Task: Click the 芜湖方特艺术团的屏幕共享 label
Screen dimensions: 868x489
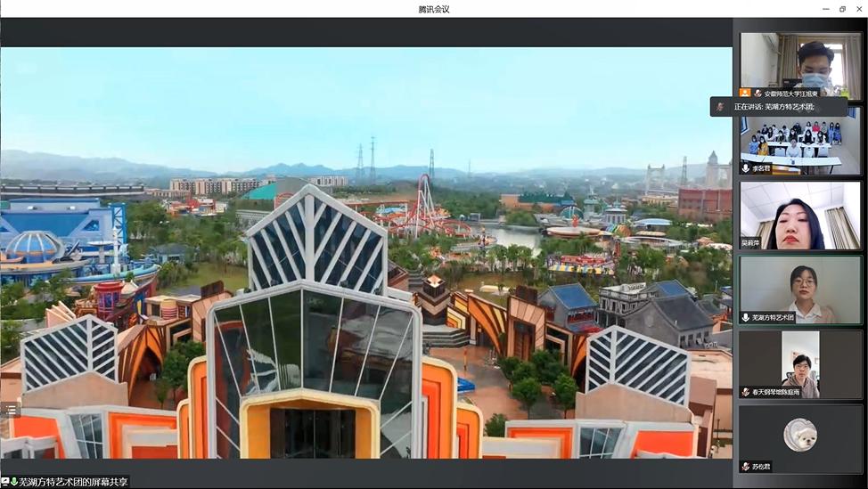Action: click(x=73, y=482)
